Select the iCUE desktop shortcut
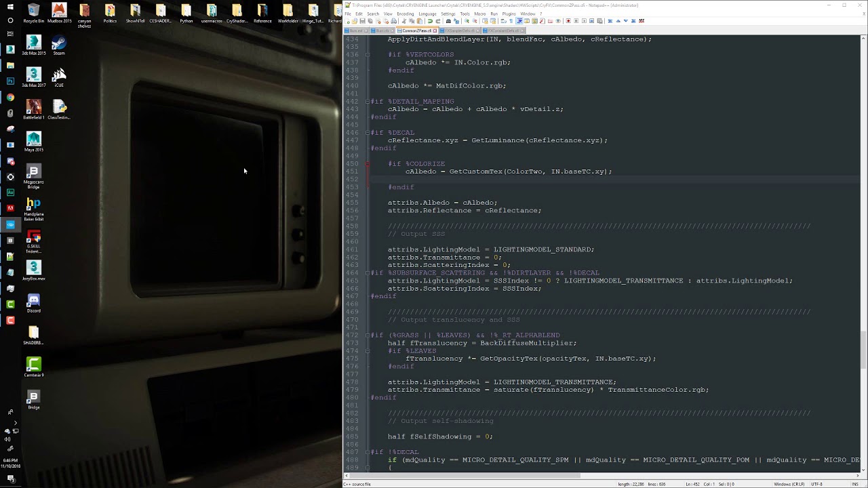 [x=59, y=77]
